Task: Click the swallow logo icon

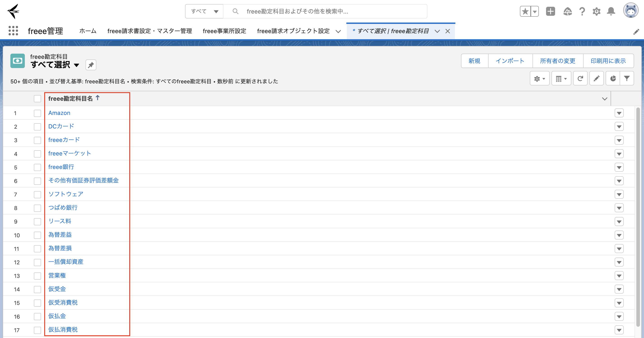Action: tap(13, 11)
